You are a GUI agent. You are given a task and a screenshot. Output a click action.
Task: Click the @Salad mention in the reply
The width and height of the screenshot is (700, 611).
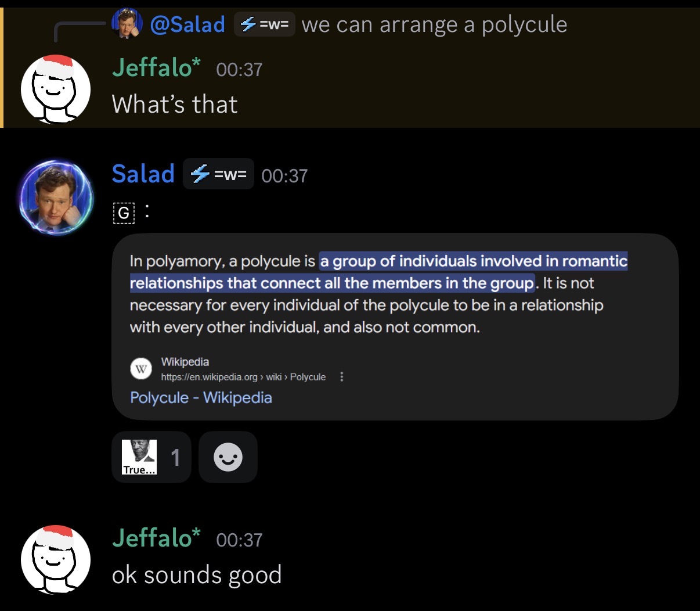[187, 24]
